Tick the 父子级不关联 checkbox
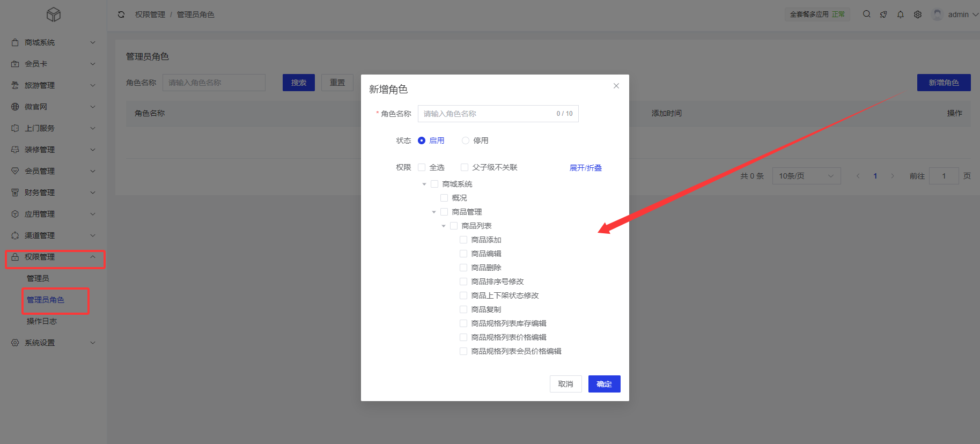 [x=465, y=167]
